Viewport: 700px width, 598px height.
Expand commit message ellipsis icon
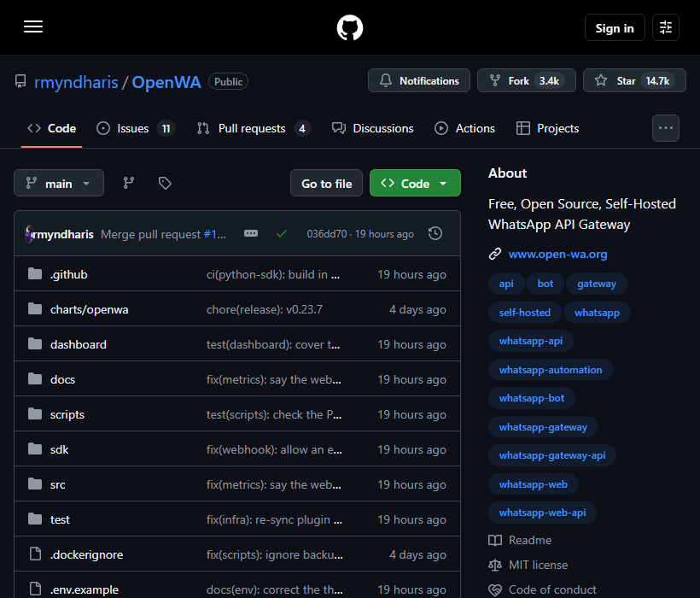251,233
